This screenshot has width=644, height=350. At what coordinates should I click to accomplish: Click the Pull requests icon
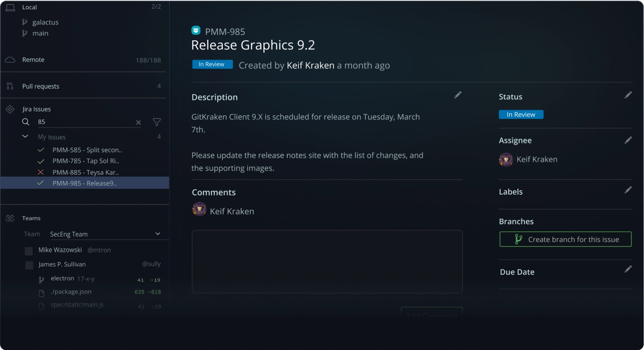(10, 86)
